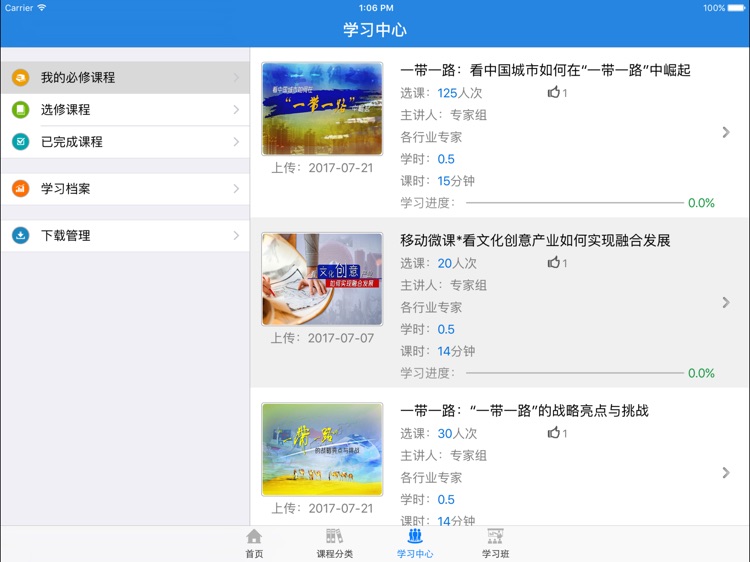Click the blue 下载管理 download icon
Image resolution: width=750 pixels, height=562 pixels.
click(x=21, y=235)
